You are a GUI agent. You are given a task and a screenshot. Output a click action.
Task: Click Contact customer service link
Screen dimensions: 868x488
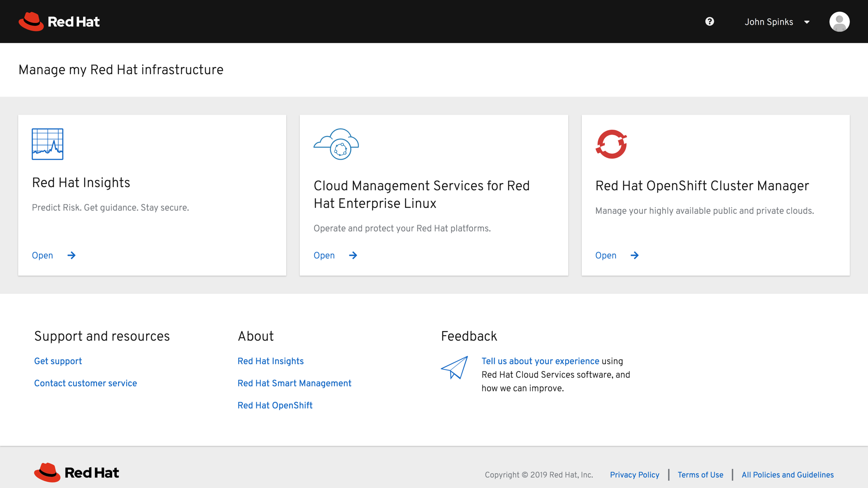pyautogui.click(x=85, y=383)
